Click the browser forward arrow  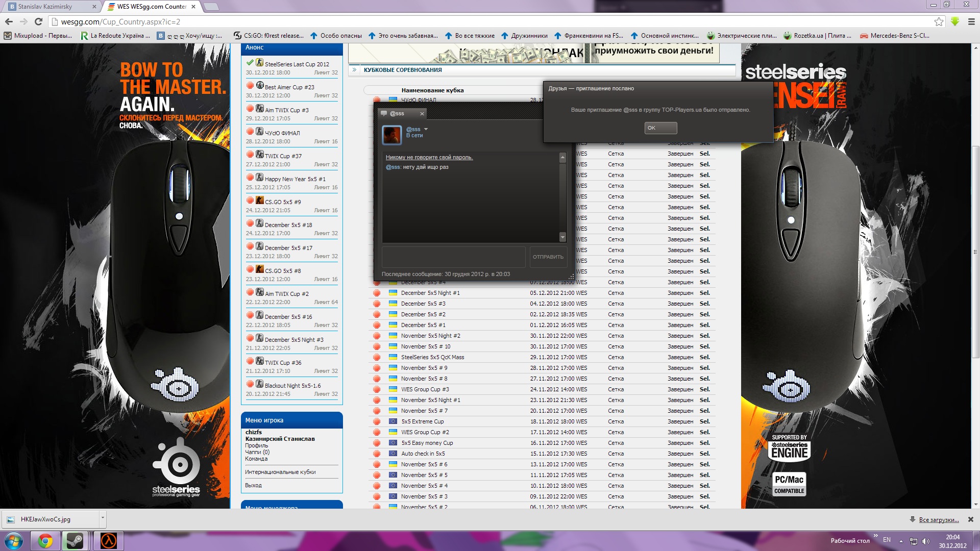point(23,21)
